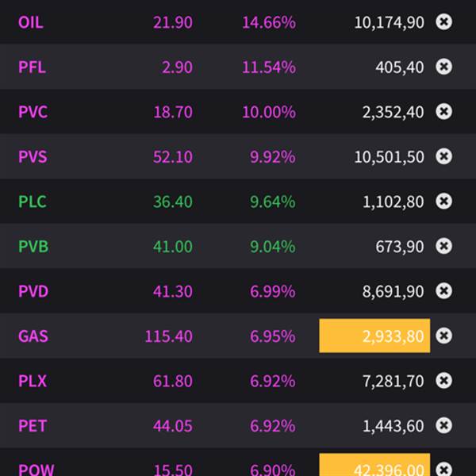Viewport: 476px width, 476px height.
Task: Open the OIL ticker symbol
Action: click(30, 22)
